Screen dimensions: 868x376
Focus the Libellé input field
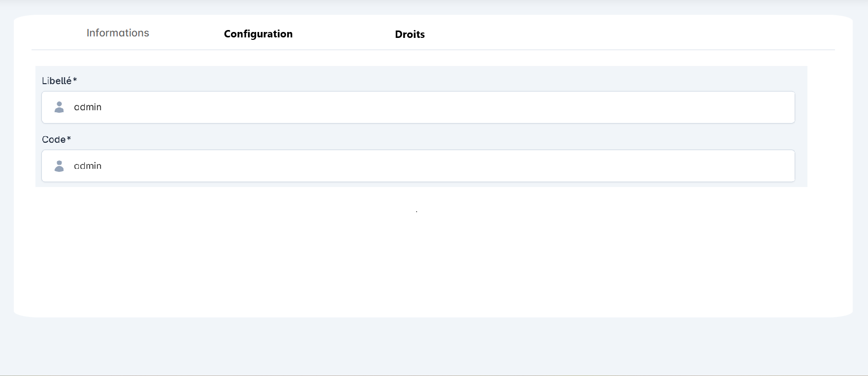418,107
